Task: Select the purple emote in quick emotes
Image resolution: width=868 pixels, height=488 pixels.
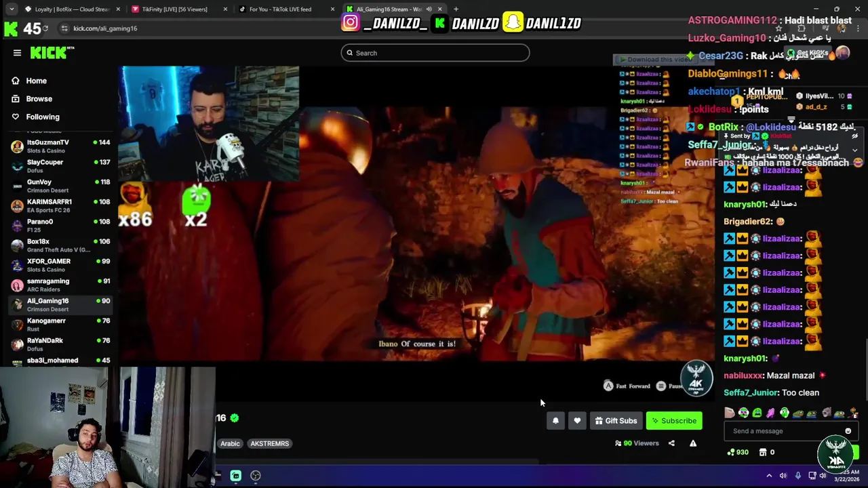Action: click(x=771, y=413)
